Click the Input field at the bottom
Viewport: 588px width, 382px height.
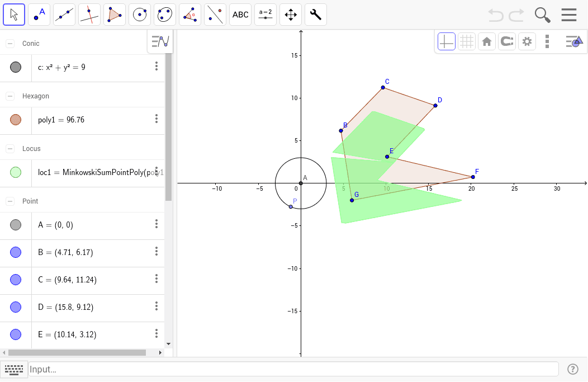pos(291,369)
